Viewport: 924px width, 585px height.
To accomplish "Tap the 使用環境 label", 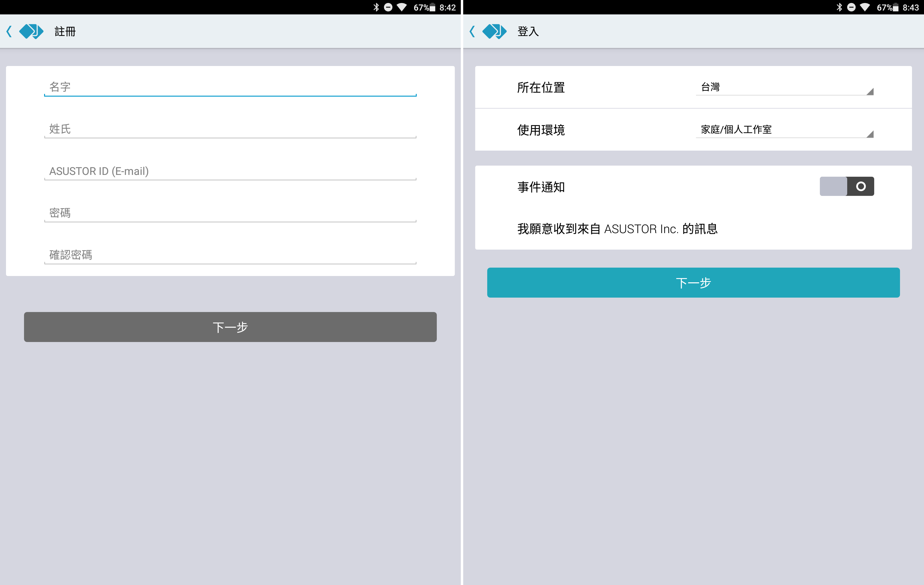I will (x=541, y=130).
